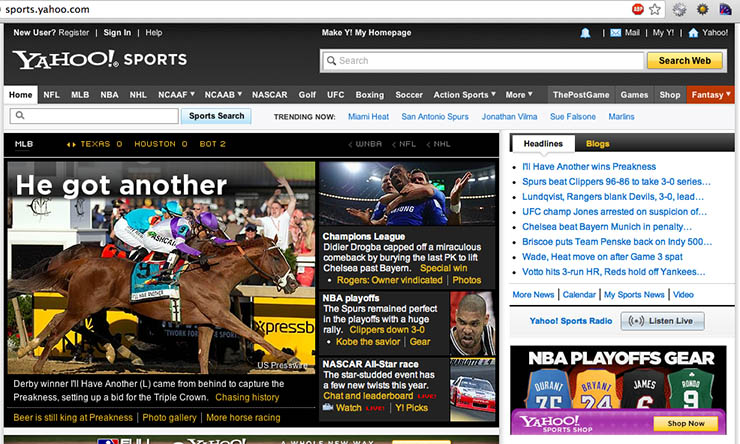Screen dimensions: 740x444
Task: Open Miami Heat trending link
Action: pos(368,117)
